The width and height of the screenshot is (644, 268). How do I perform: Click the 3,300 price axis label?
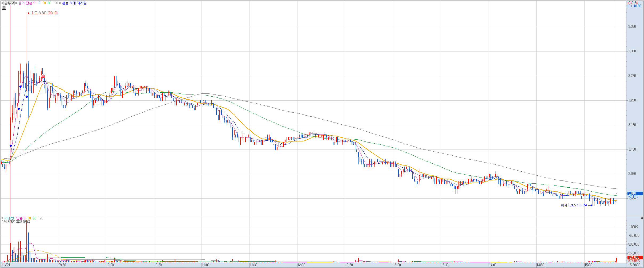point(632,51)
